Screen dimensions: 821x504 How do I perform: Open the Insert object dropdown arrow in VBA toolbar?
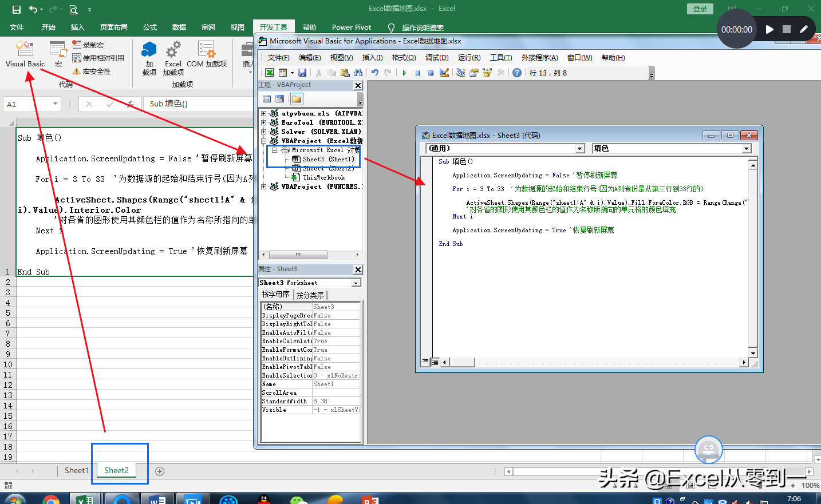(292, 73)
